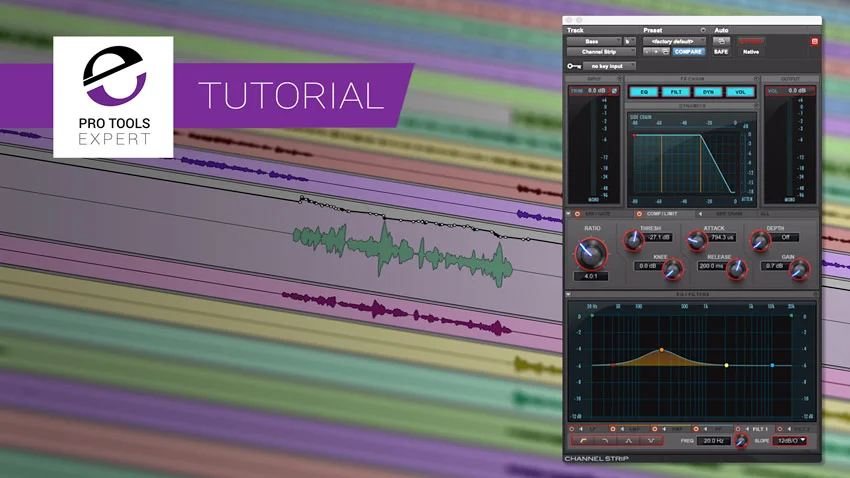Click the FILT module in FX chain
Screen dimensions: 850x478
coord(675,92)
